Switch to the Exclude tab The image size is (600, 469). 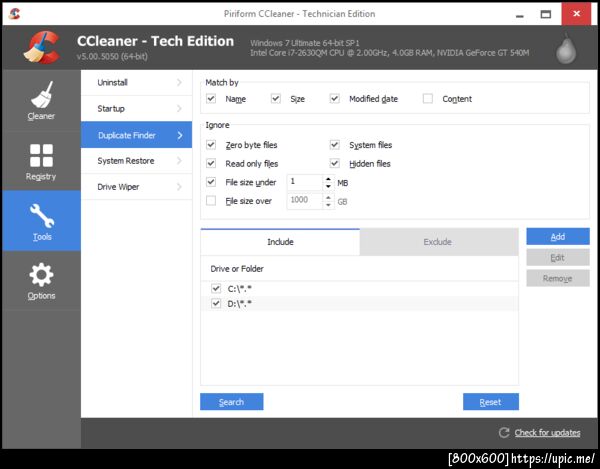[x=439, y=242]
